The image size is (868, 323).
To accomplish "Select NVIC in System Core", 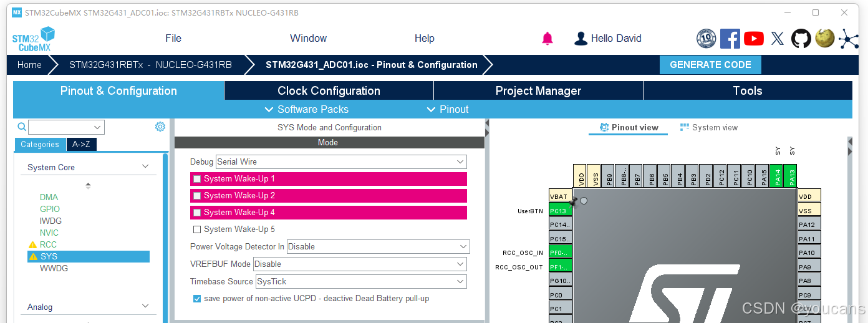I will click(49, 233).
